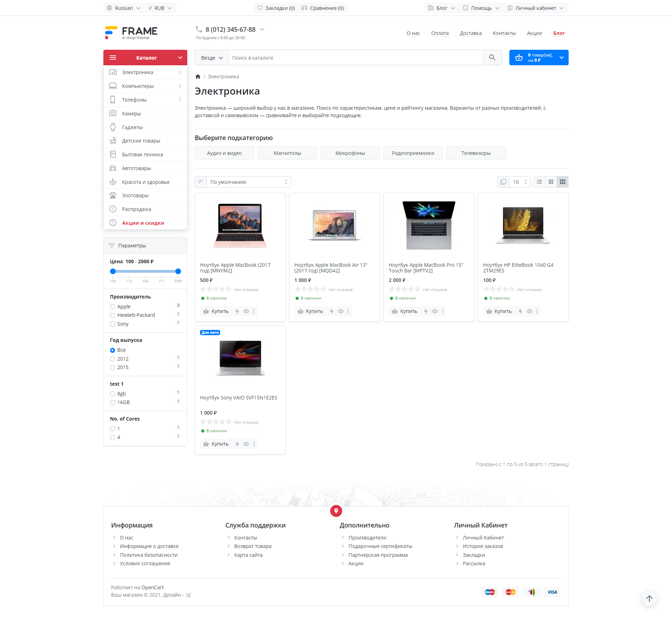Screen dimensions: 672x621
Task: Click the catalog search input field
Action: pos(356,58)
